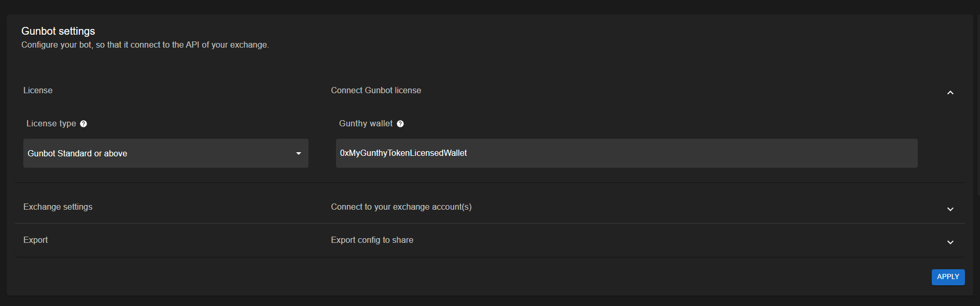The image size is (980, 306).
Task: Click the 'License type' field label
Action: click(x=51, y=124)
